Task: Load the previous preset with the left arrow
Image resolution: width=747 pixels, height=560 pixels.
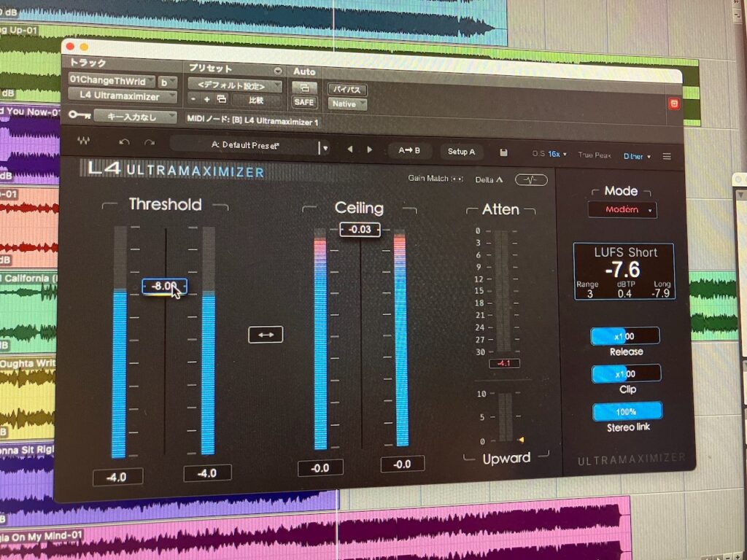Action: [349, 149]
